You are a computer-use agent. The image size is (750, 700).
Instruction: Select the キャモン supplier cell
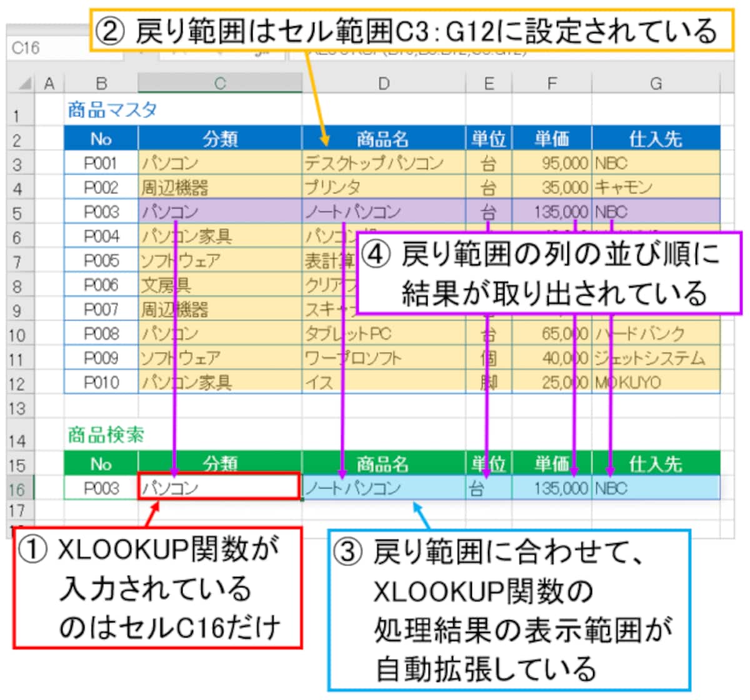click(656, 187)
